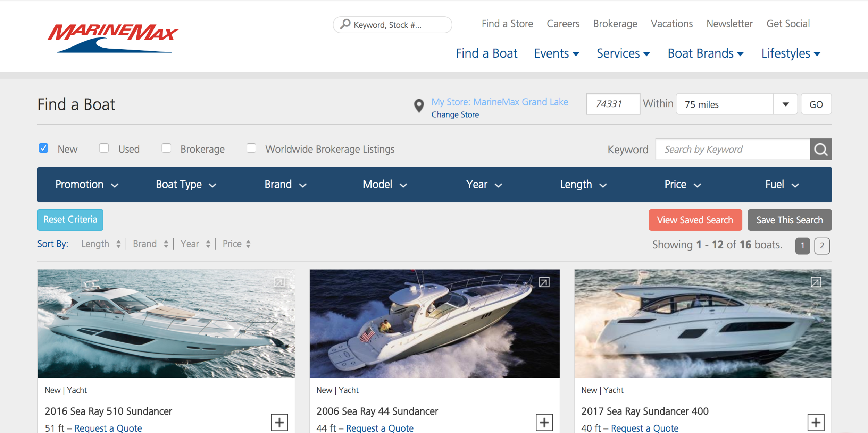The image size is (868, 433).
Task: Click the zip code field showing 74331
Action: tap(613, 104)
